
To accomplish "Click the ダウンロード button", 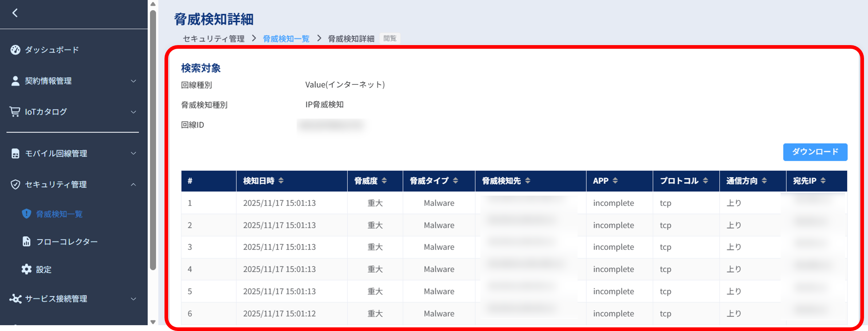I will (x=815, y=152).
